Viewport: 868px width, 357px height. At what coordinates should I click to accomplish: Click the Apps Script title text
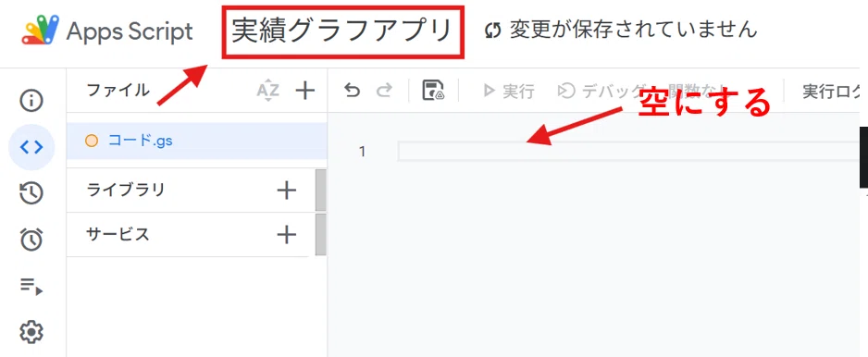[130, 31]
